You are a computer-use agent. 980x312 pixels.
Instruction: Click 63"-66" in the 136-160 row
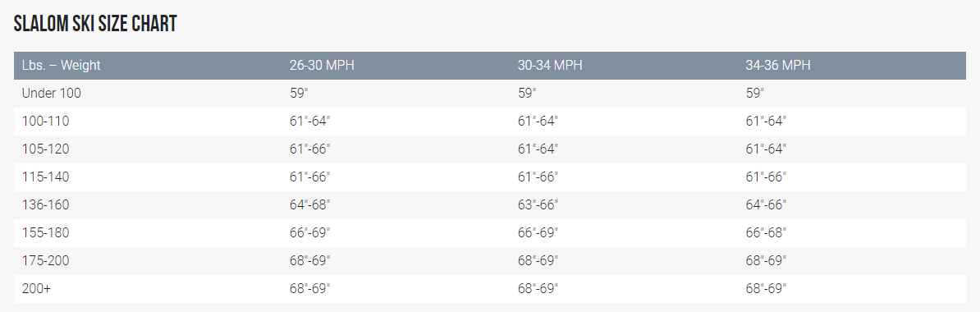click(538, 205)
